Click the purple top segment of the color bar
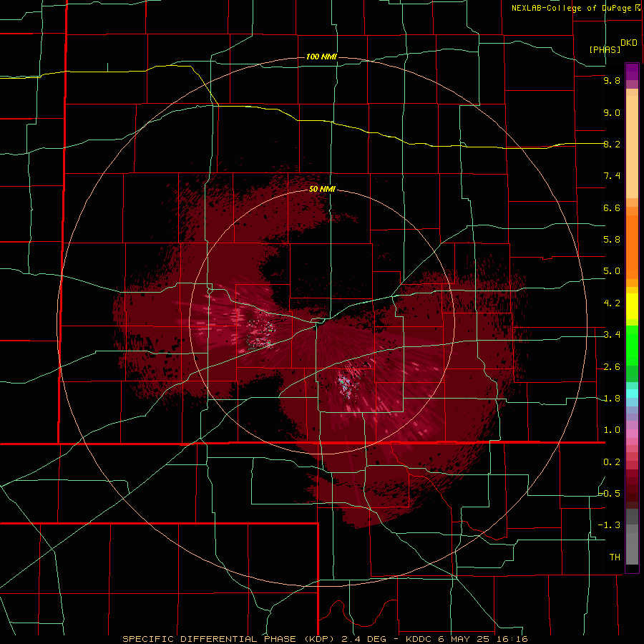Screen dimensions: 644x644 [x=632, y=72]
